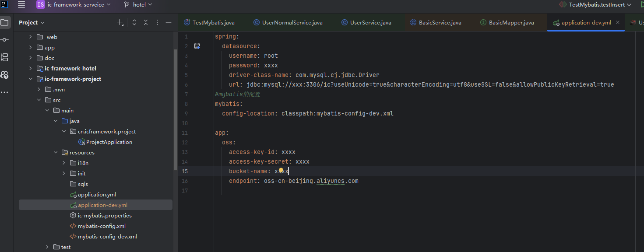
Task: Open the Structure tool window
Action: pyautogui.click(x=5, y=57)
